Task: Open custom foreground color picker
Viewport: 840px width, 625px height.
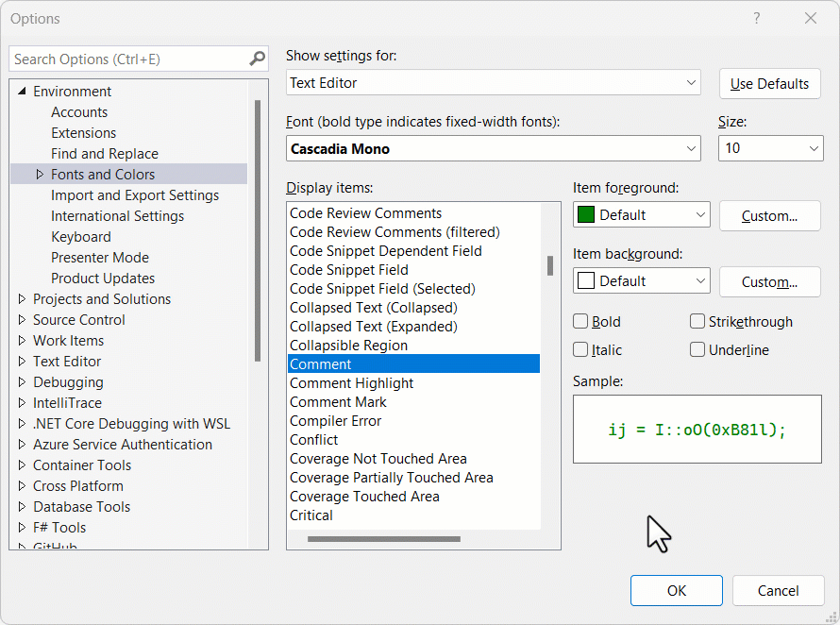Action: click(x=769, y=215)
